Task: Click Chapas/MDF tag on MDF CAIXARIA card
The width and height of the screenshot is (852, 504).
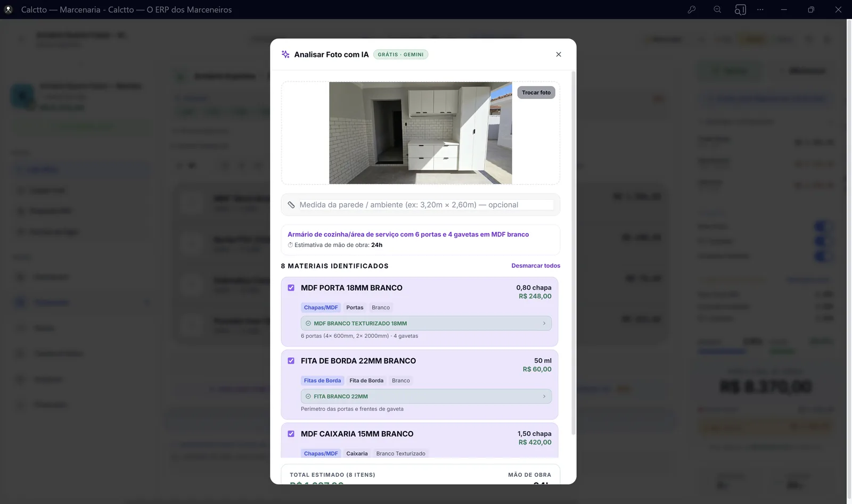Action: (321, 453)
